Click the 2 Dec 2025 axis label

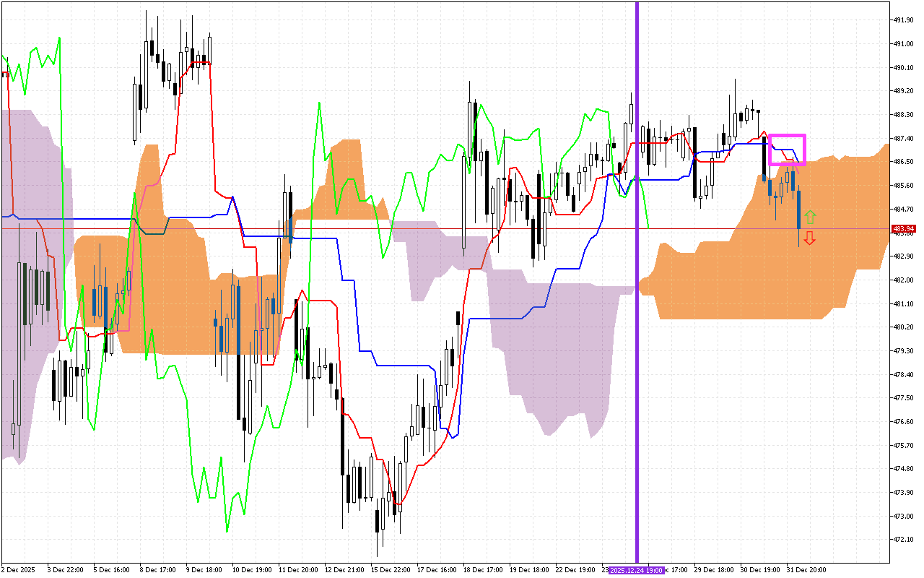tap(18, 570)
